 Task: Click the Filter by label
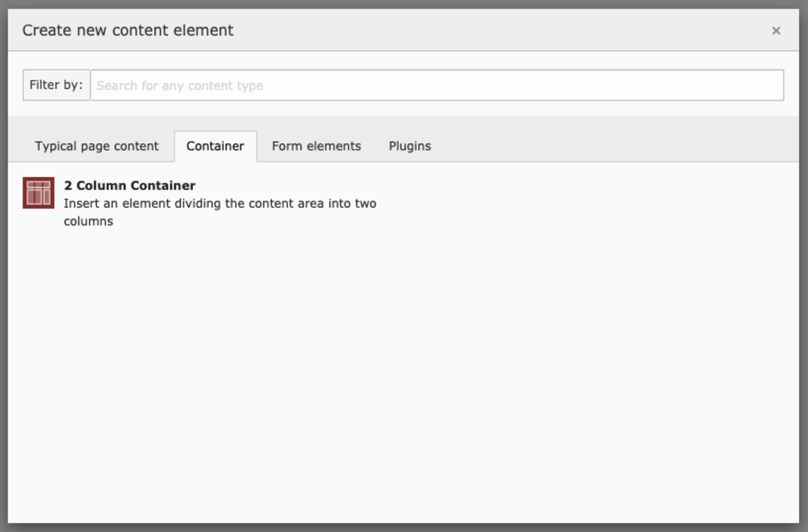(56, 85)
